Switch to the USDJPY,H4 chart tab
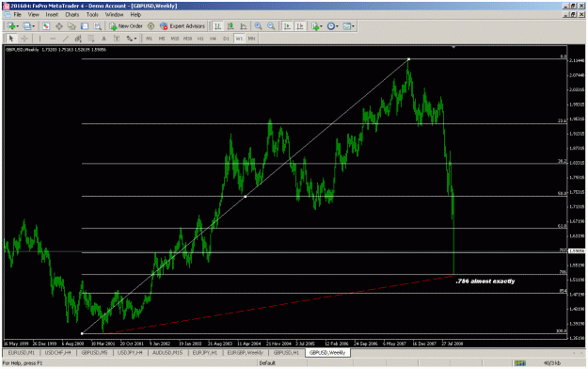The height and width of the screenshot is (369, 588). click(131, 353)
